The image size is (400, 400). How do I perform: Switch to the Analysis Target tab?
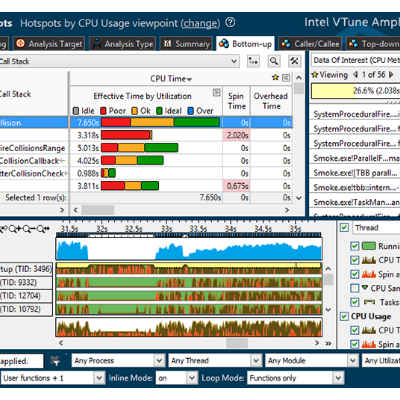click(x=49, y=44)
